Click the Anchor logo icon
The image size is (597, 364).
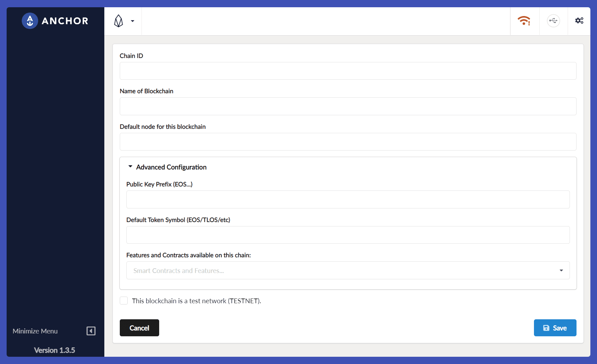[x=30, y=21]
